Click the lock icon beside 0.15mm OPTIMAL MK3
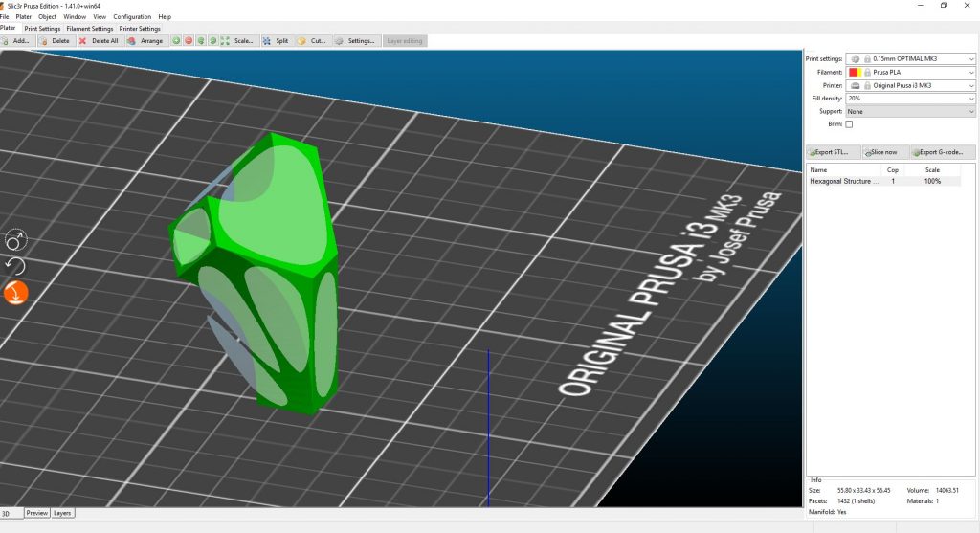Image resolution: width=980 pixels, height=533 pixels. click(x=867, y=58)
